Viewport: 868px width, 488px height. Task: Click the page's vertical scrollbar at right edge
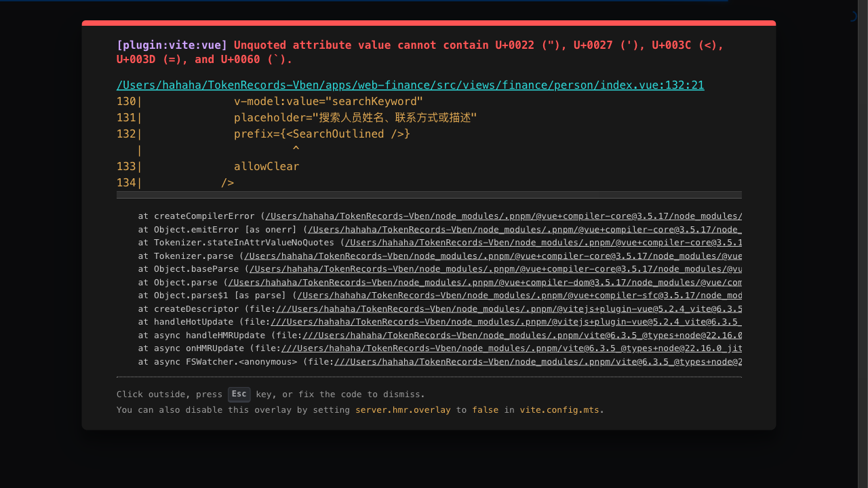863,244
